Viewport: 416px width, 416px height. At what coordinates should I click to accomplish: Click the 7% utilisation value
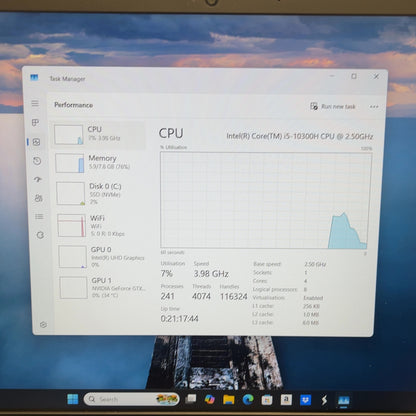point(166,274)
